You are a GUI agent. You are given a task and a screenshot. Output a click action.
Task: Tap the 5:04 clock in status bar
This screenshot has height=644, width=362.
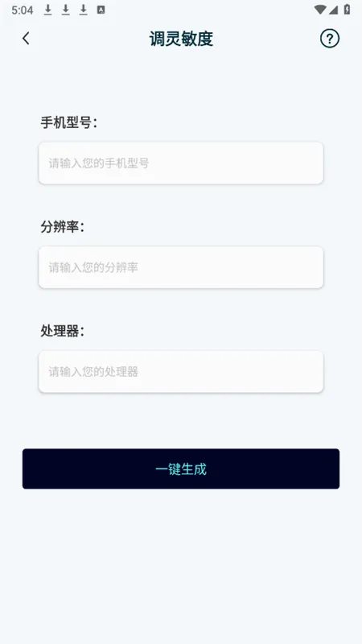(23, 10)
